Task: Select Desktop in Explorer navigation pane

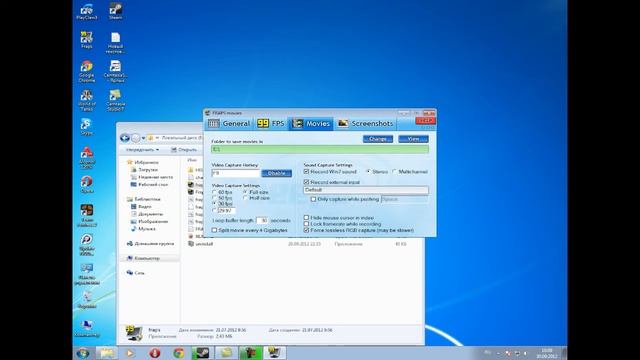Action: click(x=149, y=184)
